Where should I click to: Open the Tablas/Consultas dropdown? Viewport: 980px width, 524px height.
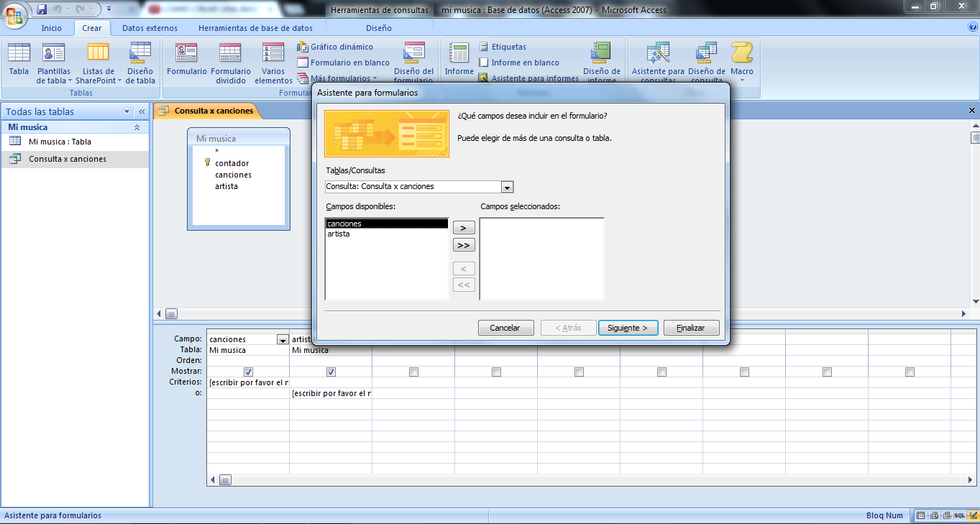coord(507,187)
